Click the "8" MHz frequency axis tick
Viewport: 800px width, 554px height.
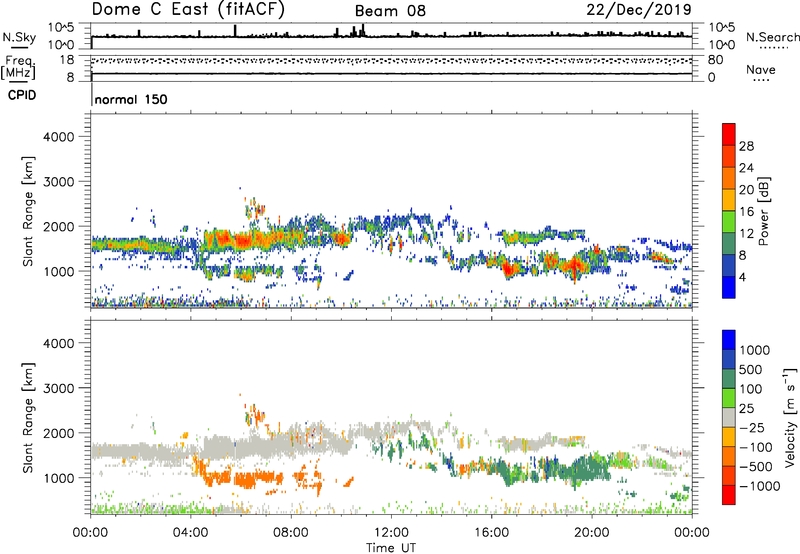pos(70,77)
